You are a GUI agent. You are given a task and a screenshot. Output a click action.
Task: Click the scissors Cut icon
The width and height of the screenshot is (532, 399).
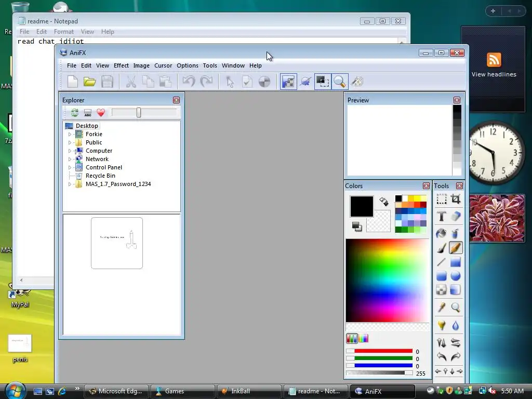pyautogui.click(x=130, y=82)
